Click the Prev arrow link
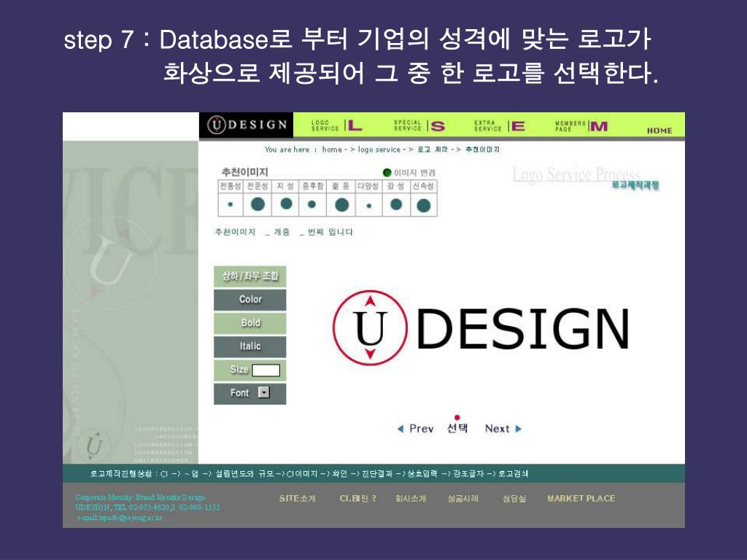Screen dimensions: 747x560 click(x=415, y=429)
